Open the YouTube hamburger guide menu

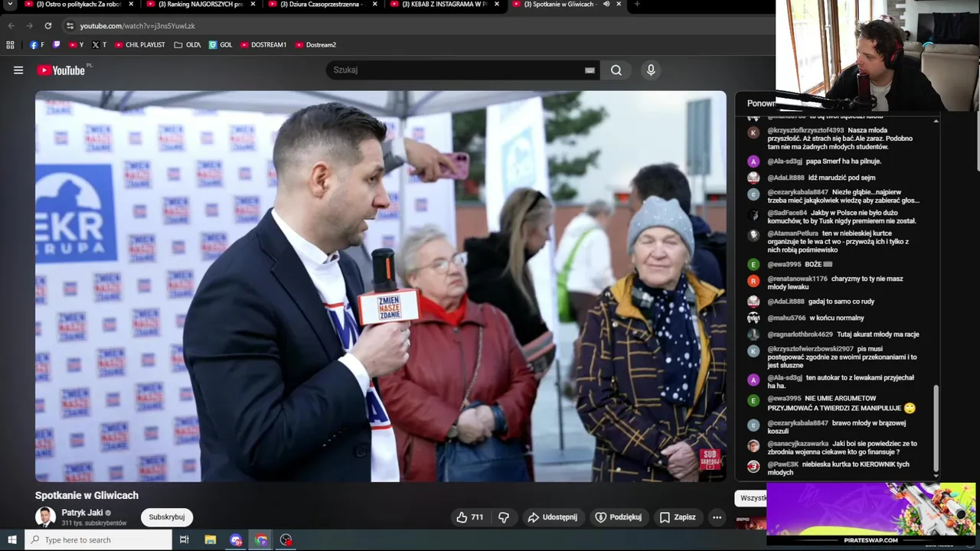pyautogui.click(x=18, y=70)
